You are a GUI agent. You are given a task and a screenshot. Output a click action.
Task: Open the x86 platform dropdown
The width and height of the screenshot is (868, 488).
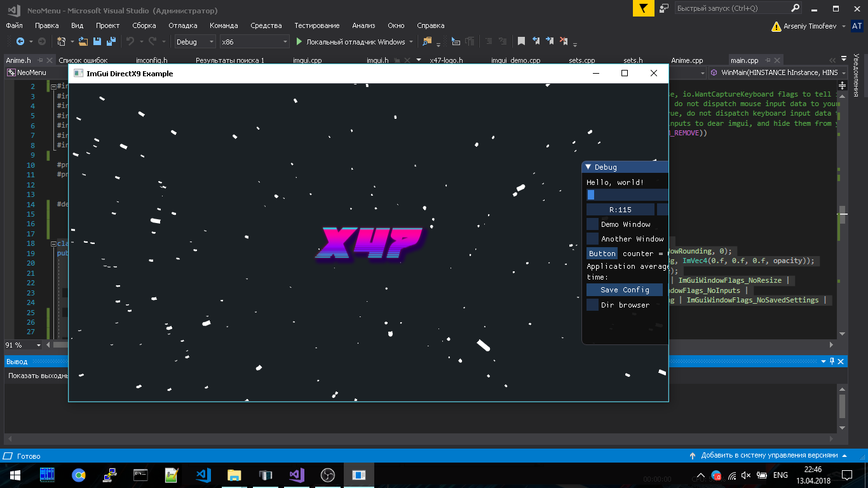coord(254,42)
